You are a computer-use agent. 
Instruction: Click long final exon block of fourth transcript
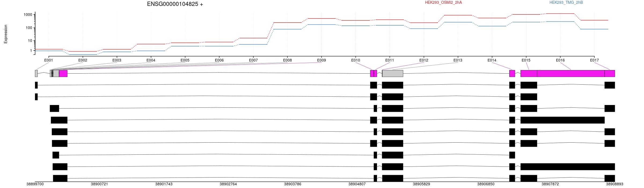562,120
